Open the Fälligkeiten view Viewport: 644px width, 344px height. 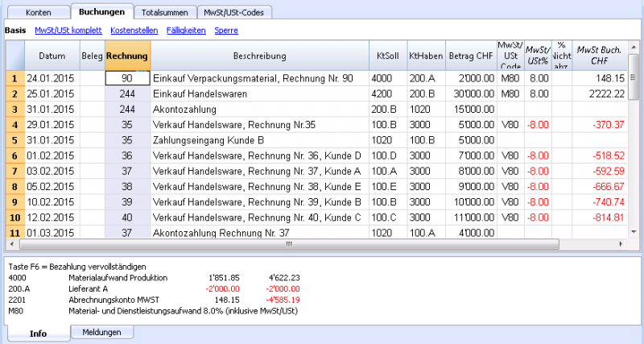click(x=186, y=31)
